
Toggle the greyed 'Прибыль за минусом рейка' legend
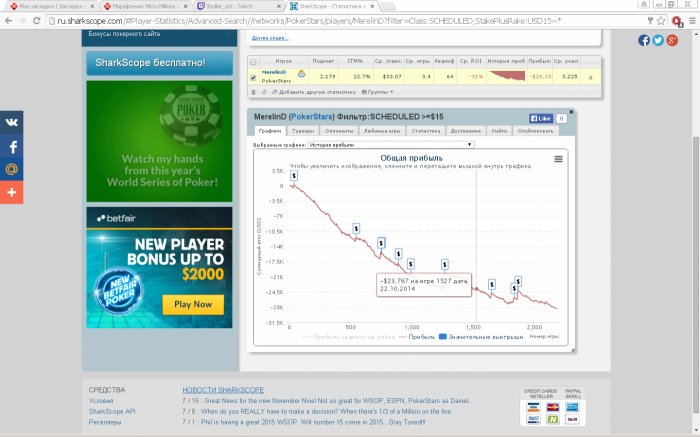(x=349, y=337)
